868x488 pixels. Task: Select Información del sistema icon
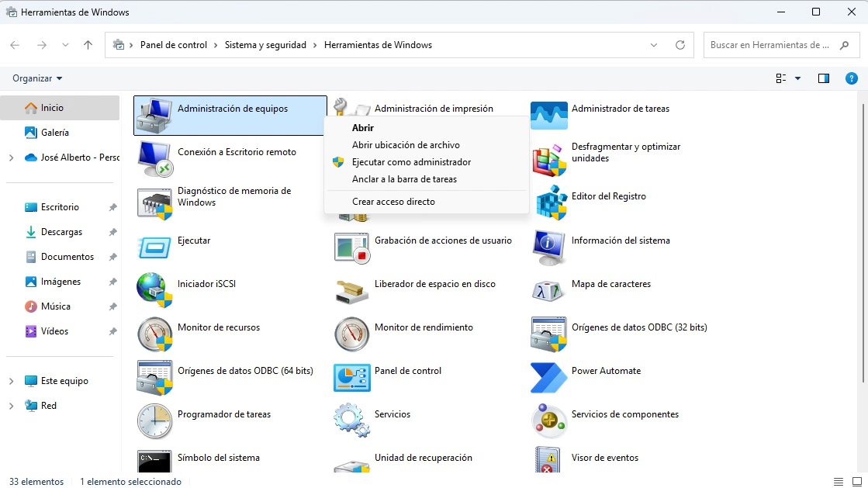(x=548, y=247)
